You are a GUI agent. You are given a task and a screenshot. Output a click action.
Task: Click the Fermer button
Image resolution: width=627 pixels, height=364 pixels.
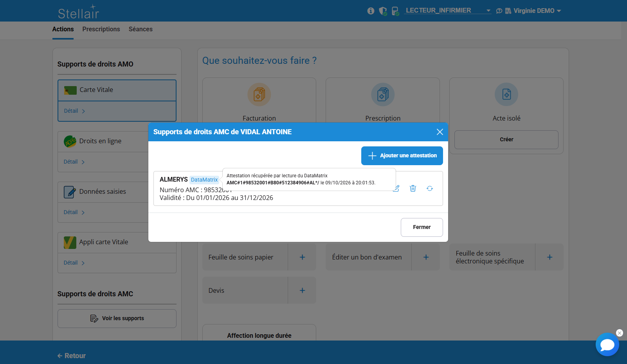[422, 227]
